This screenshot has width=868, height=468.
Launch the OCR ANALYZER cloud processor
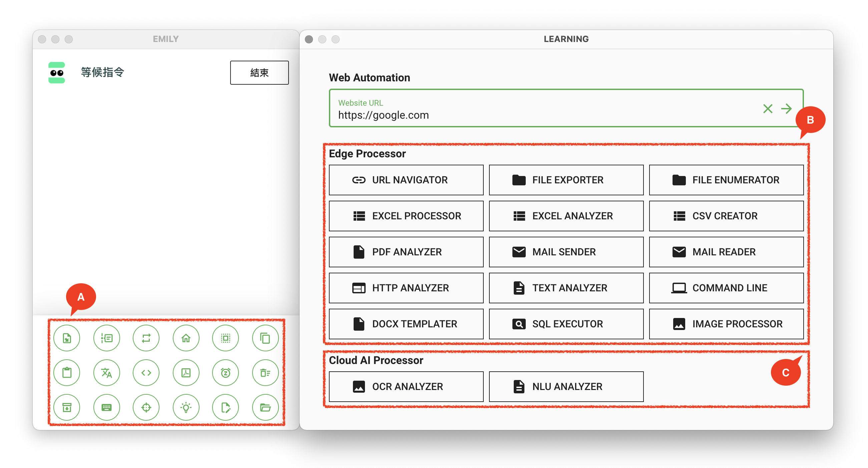tap(406, 386)
